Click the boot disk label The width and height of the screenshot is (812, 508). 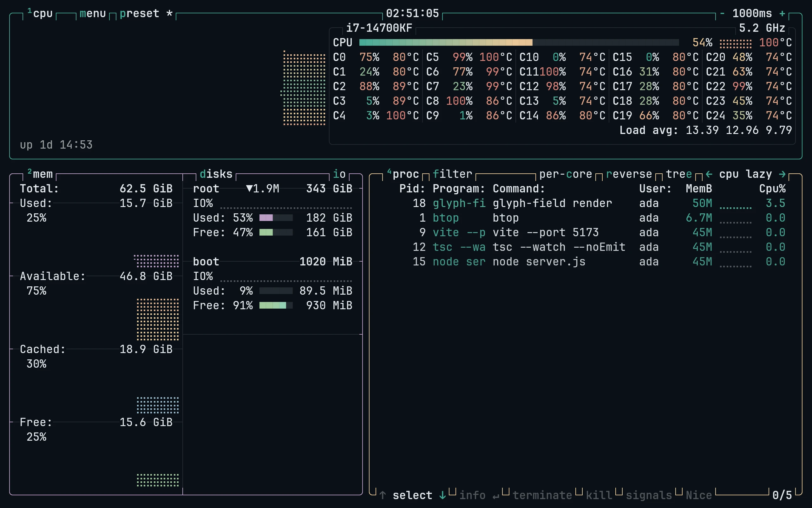pos(206,262)
